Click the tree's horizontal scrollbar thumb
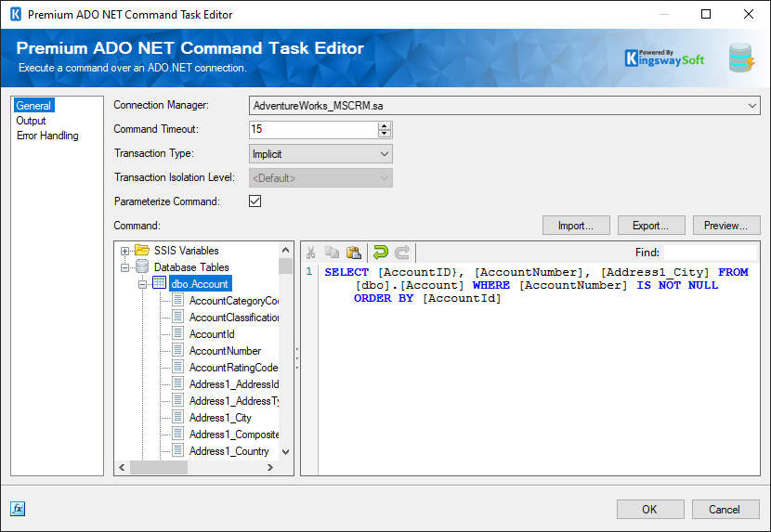771x532 pixels. coord(156,468)
